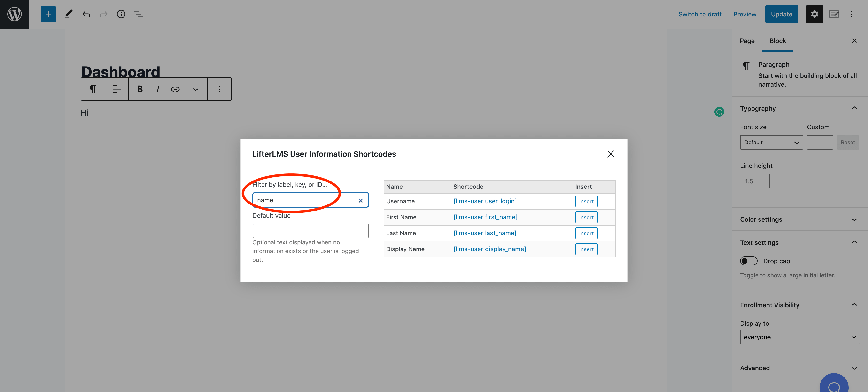
Task: Redo the last undone change
Action: pos(103,14)
